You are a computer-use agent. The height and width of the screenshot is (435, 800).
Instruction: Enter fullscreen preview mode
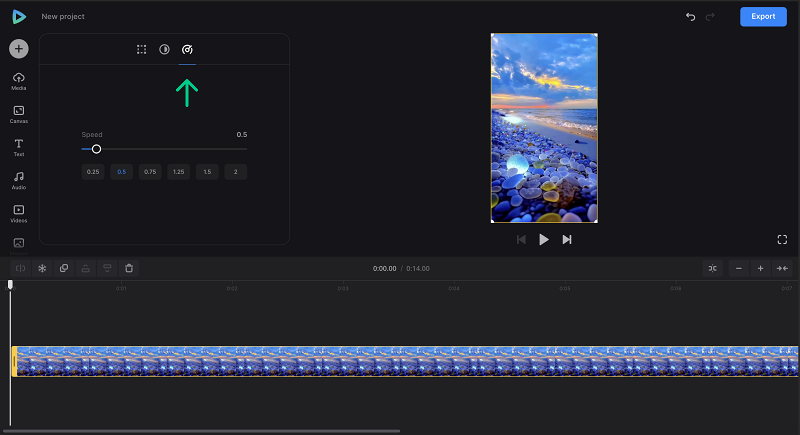782,240
